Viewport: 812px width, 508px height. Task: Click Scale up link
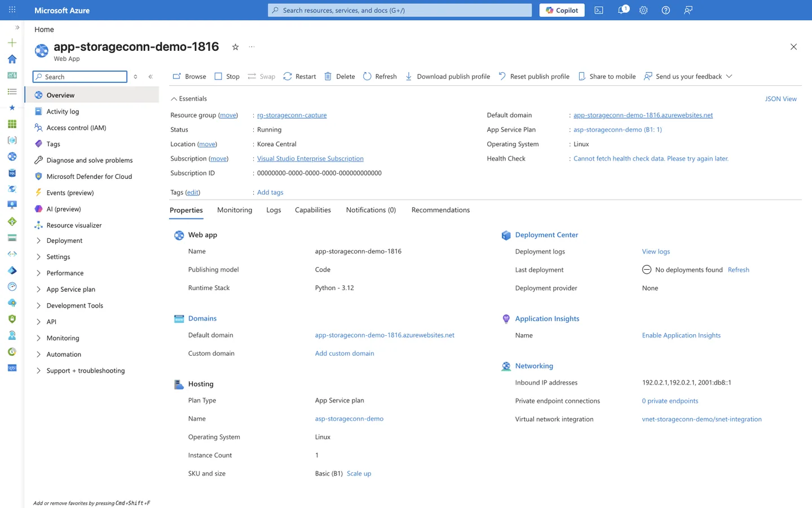click(x=359, y=474)
